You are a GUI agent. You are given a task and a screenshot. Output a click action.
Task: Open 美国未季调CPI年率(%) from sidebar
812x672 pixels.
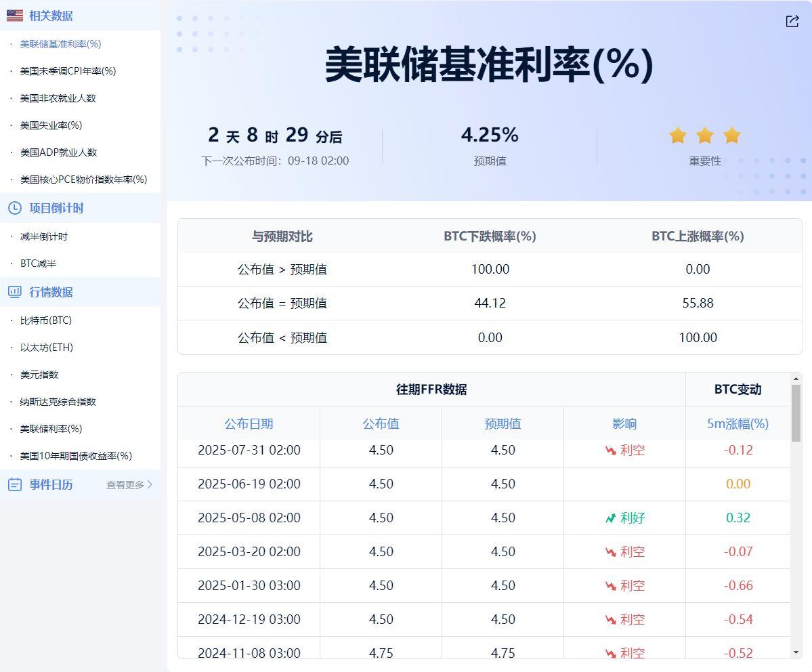coord(68,71)
